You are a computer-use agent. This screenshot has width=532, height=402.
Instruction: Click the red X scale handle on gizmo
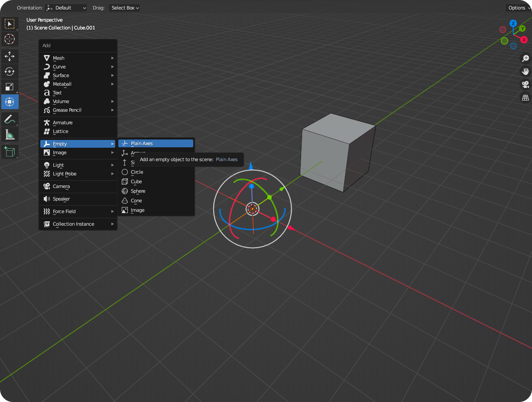pos(273,219)
